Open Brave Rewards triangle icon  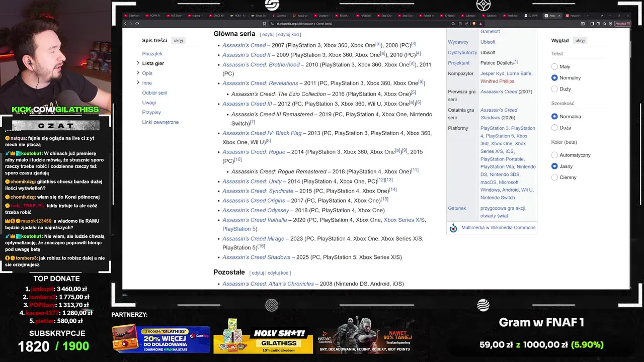(x=481, y=24)
